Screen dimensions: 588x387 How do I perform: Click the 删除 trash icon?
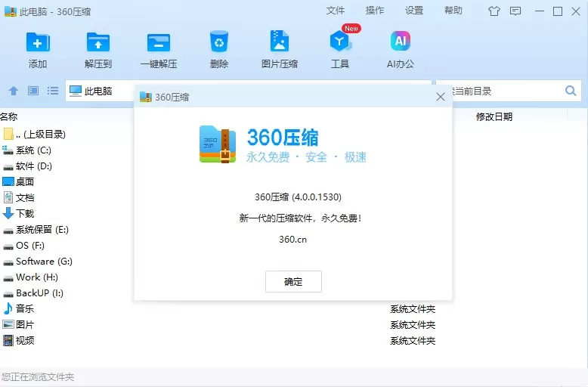[x=219, y=42]
